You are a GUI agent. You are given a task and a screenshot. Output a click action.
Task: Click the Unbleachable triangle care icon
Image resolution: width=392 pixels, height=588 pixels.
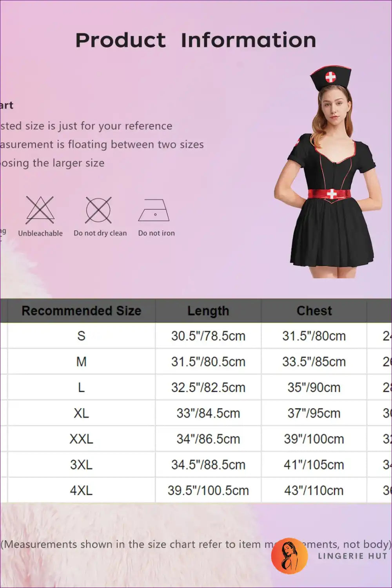40,210
